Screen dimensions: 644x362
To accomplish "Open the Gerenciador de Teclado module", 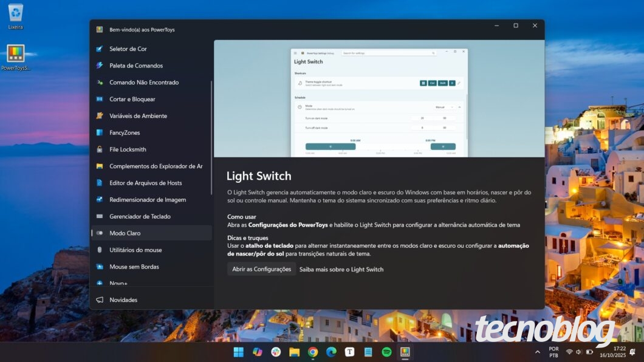I will click(135, 216).
